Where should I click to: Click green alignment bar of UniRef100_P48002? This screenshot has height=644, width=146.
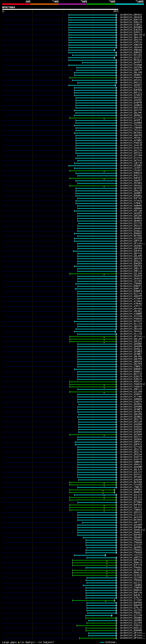(96, 625)
